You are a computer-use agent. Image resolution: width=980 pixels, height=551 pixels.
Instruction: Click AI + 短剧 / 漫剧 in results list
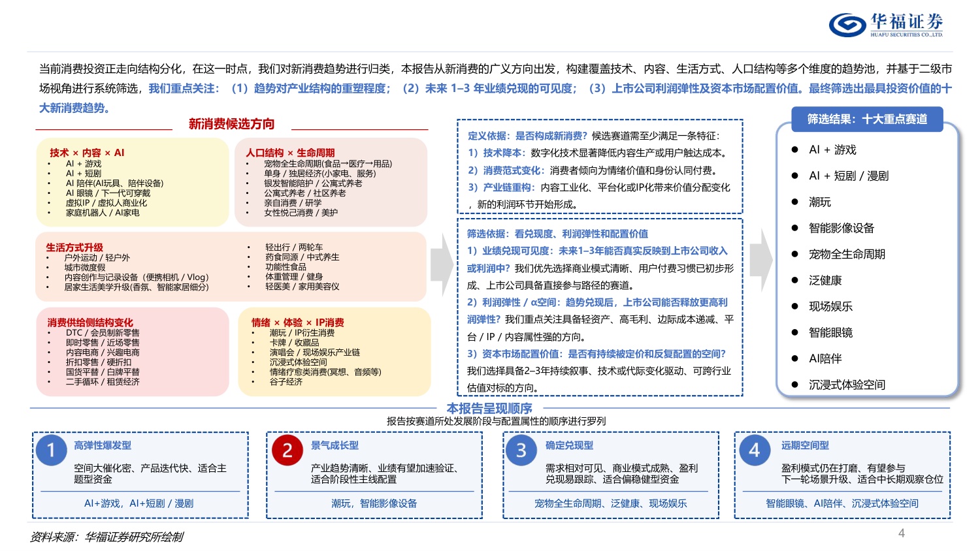point(849,176)
